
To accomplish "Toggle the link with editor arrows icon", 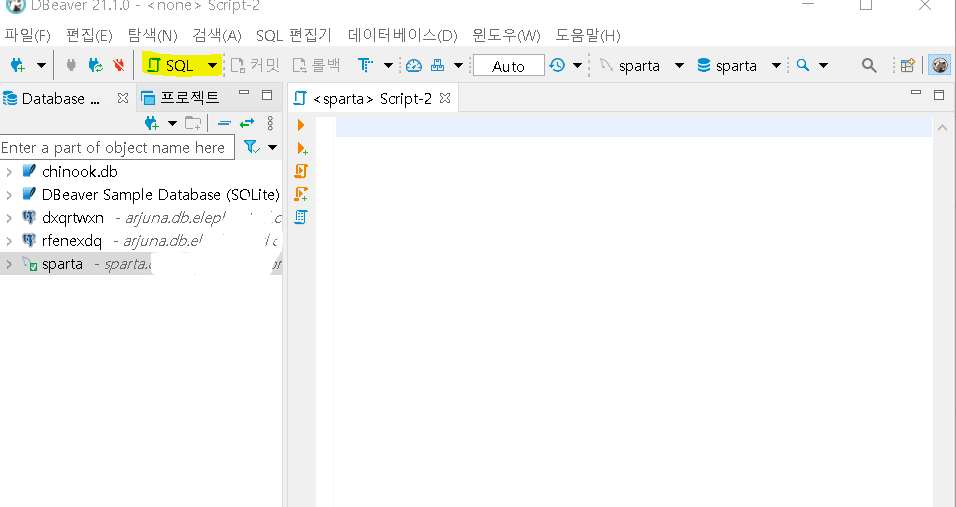I will tap(247, 124).
